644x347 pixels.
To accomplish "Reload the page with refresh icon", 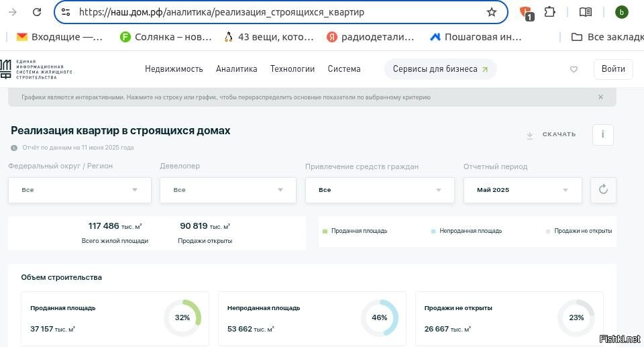I will pyautogui.click(x=37, y=12).
